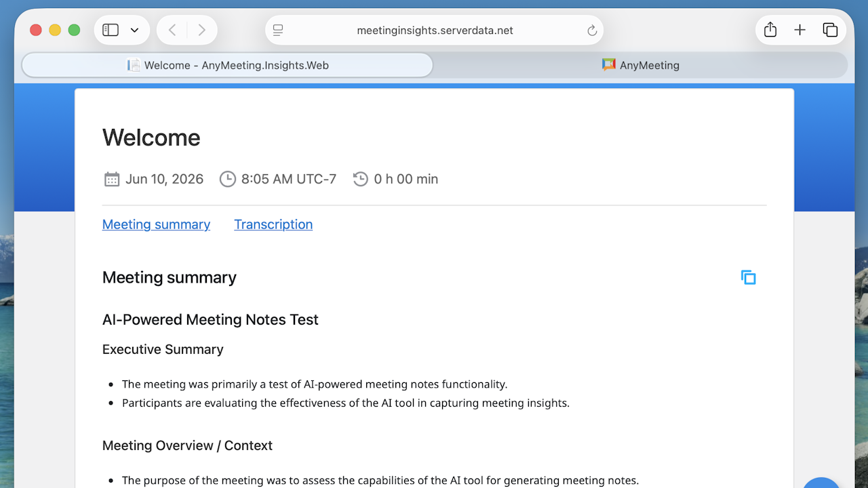Click the date text Jun 10, 2026
This screenshot has height=488, width=868.
[x=165, y=179]
